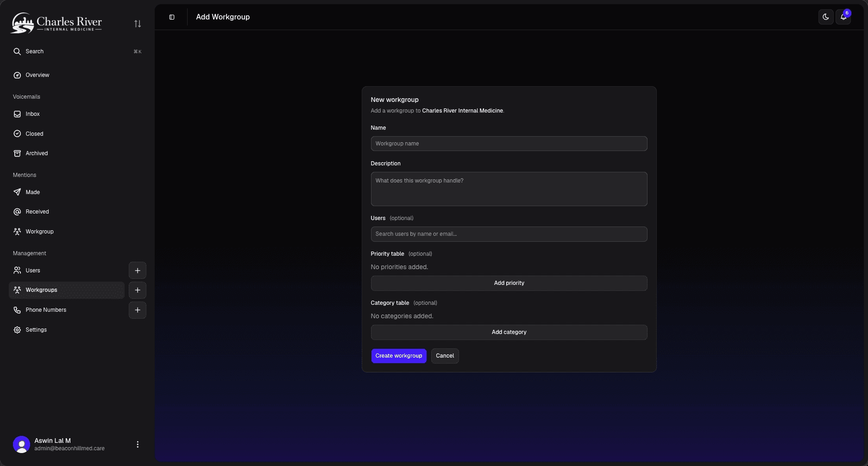
Task: Go to Overview in sidebar
Action: pos(38,75)
